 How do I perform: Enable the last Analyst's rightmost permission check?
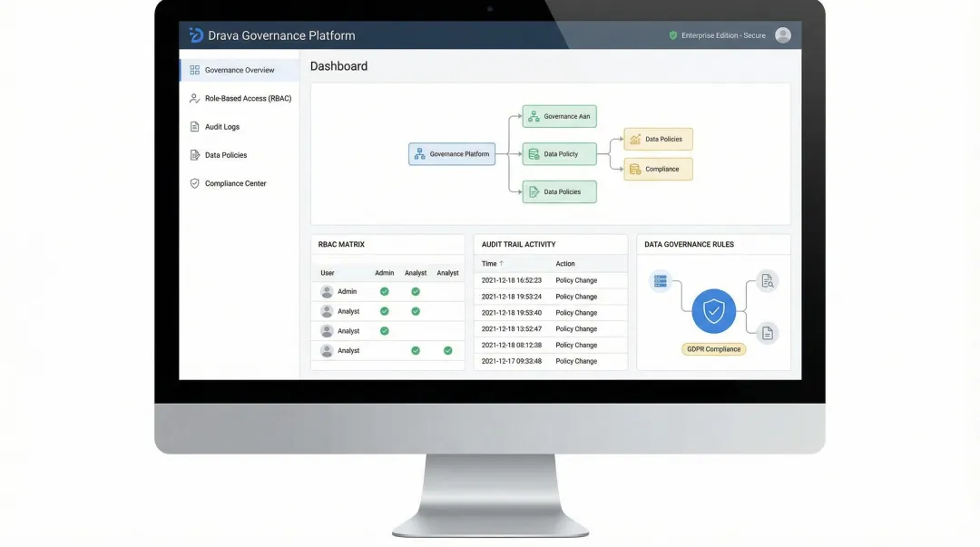pyautogui.click(x=446, y=349)
